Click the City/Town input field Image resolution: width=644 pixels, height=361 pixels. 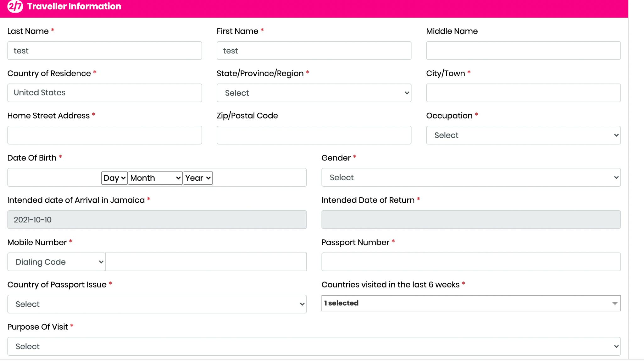523,93
